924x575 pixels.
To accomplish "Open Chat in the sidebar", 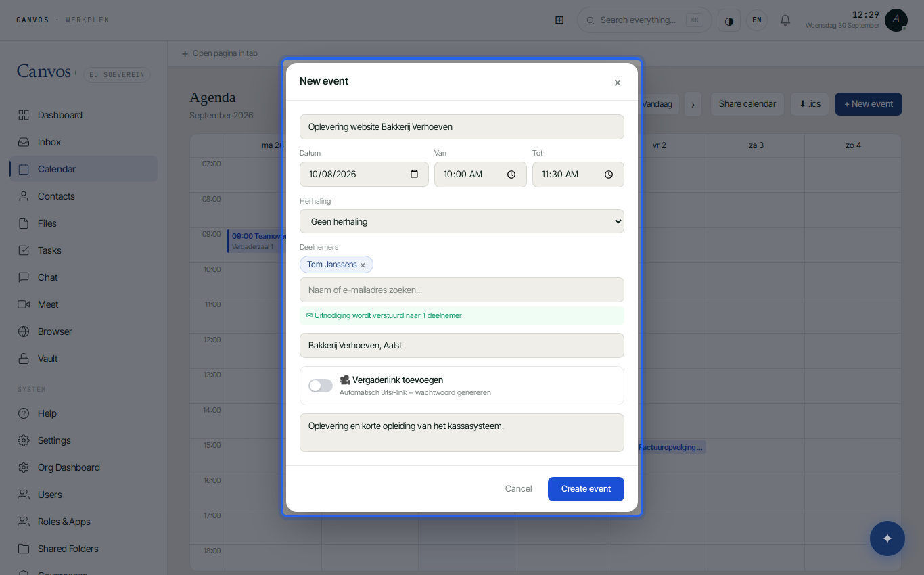I will pyautogui.click(x=83, y=277).
